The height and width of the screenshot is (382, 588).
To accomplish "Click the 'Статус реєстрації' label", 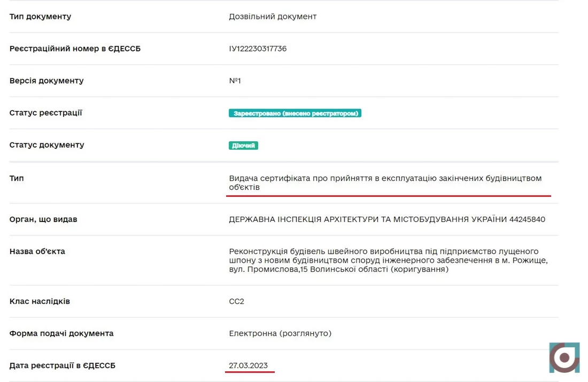I will tap(46, 113).
